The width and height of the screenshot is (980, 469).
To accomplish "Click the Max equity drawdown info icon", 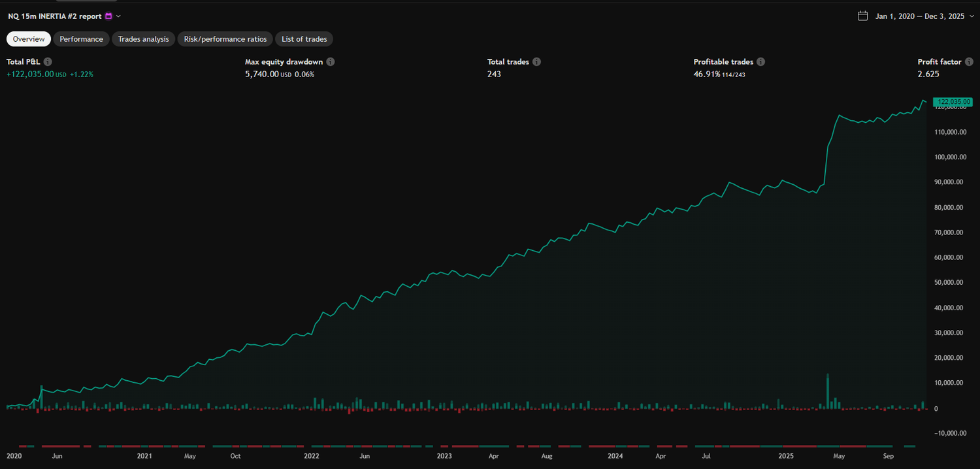I will [331, 62].
